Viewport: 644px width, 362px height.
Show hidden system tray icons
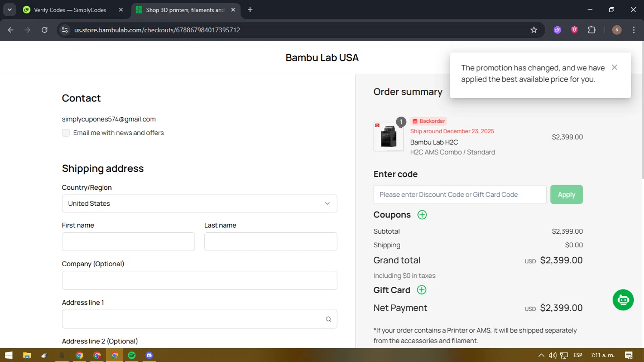(541, 355)
